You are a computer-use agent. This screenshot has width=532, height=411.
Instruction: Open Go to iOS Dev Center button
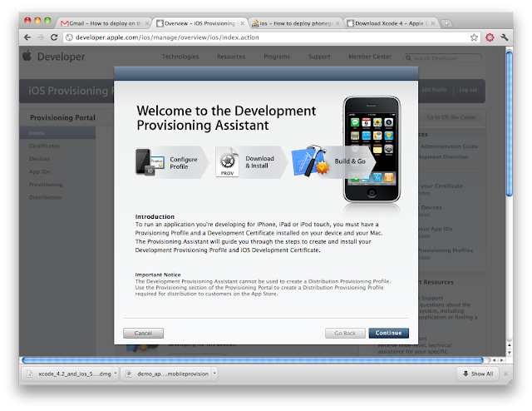click(x=451, y=117)
